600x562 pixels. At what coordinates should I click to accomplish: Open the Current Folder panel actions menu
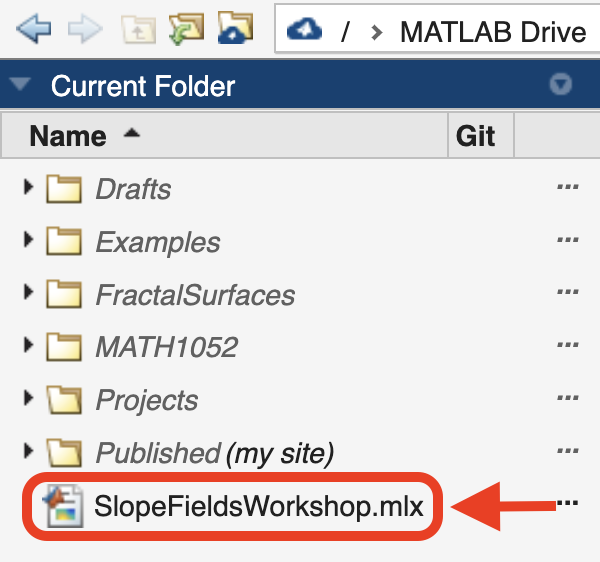tap(561, 84)
